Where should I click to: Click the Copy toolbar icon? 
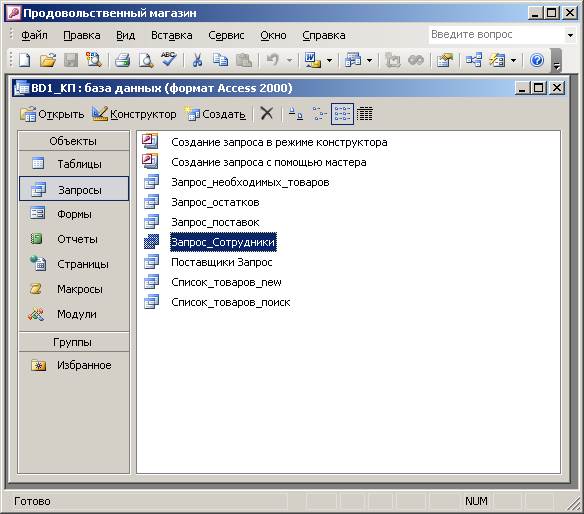point(220,60)
